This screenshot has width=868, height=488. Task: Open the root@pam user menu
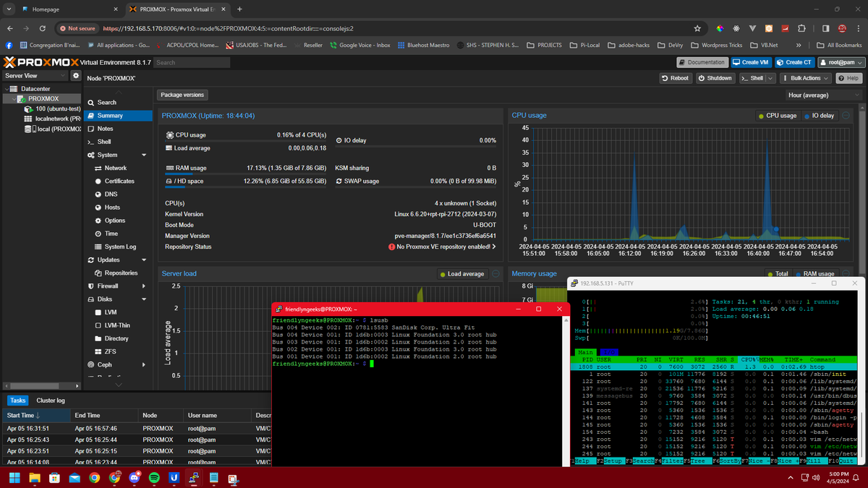point(841,62)
